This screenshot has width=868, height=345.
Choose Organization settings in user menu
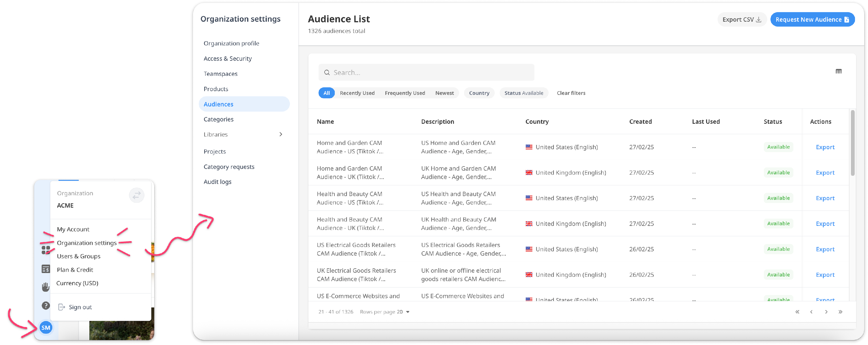click(87, 243)
